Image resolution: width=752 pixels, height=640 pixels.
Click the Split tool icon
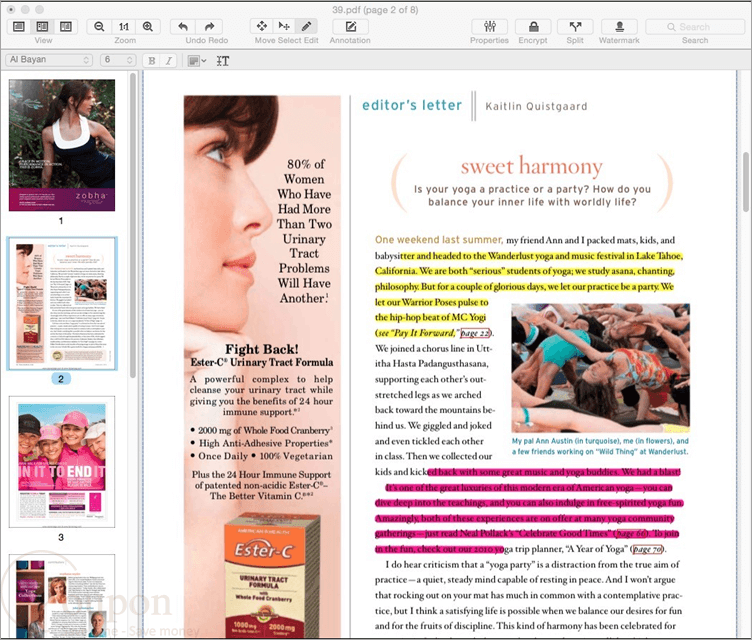[x=575, y=26]
